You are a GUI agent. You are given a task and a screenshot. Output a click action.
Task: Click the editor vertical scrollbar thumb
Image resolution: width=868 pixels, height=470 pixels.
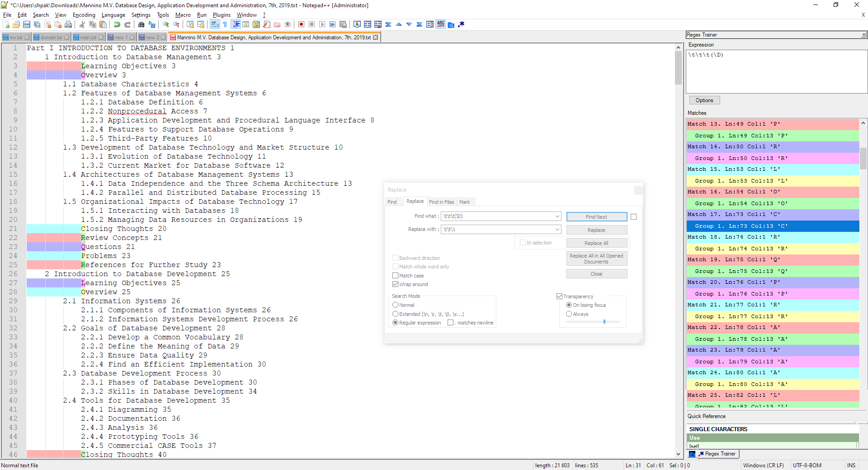(x=678, y=68)
